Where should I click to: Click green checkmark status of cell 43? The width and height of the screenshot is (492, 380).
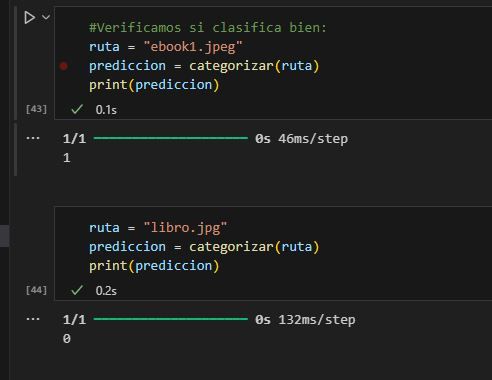coord(77,109)
